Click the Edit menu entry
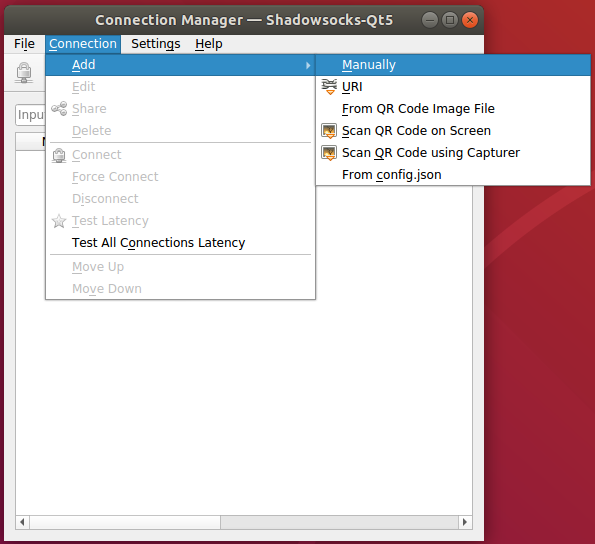The width and height of the screenshot is (595, 544). point(180,87)
